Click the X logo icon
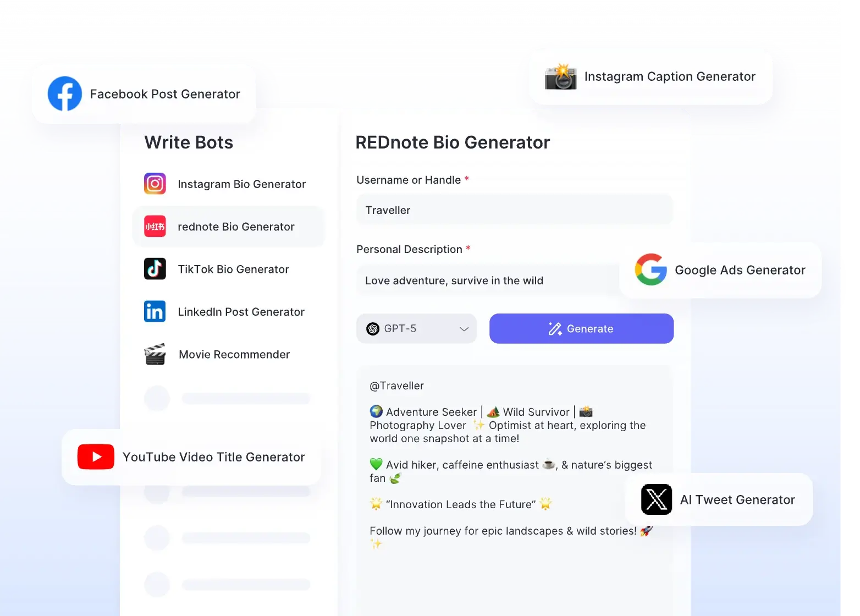Image resolution: width=860 pixels, height=616 pixels. (x=657, y=499)
